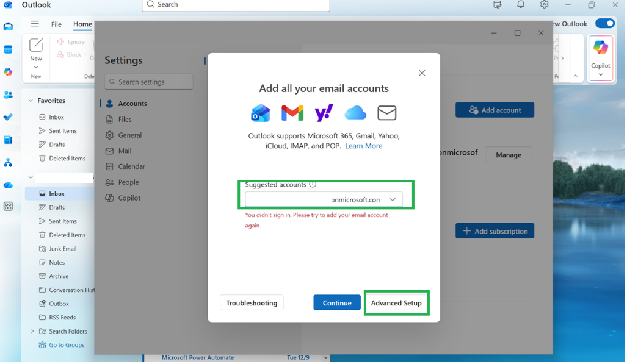This screenshot has width=627, height=364.
Task: Click the Yahoo icon in dialog
Action: [324, 113]
